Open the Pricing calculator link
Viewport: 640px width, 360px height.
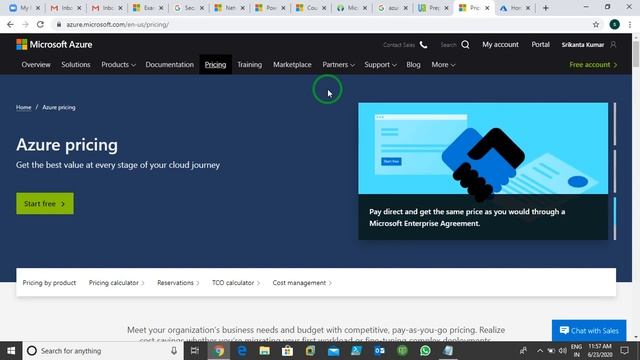(x=116, y=283)
